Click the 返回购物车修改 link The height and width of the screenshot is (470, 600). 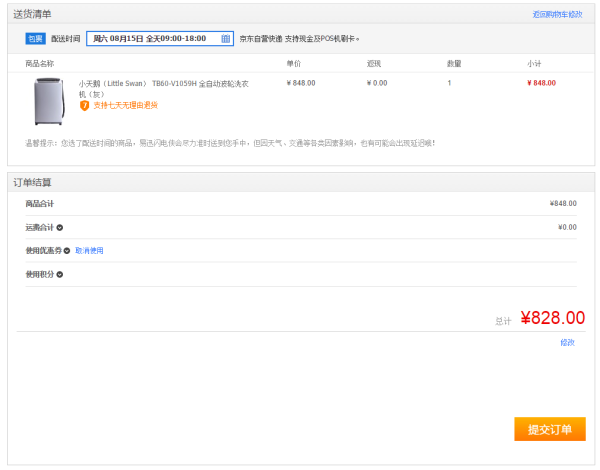tap(557, 15)
